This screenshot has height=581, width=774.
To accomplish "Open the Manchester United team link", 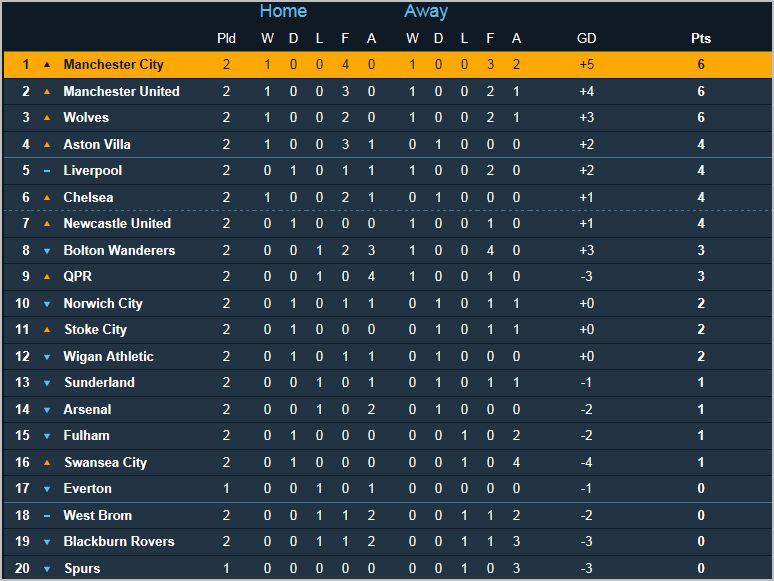I will tap(121, 91).
